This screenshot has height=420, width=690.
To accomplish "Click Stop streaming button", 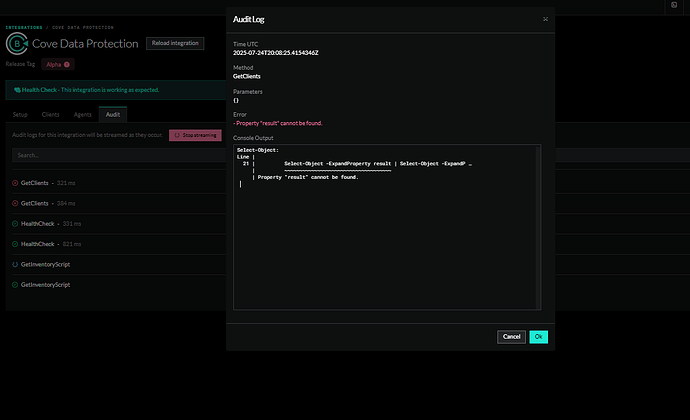I will [x=195, y=135].
